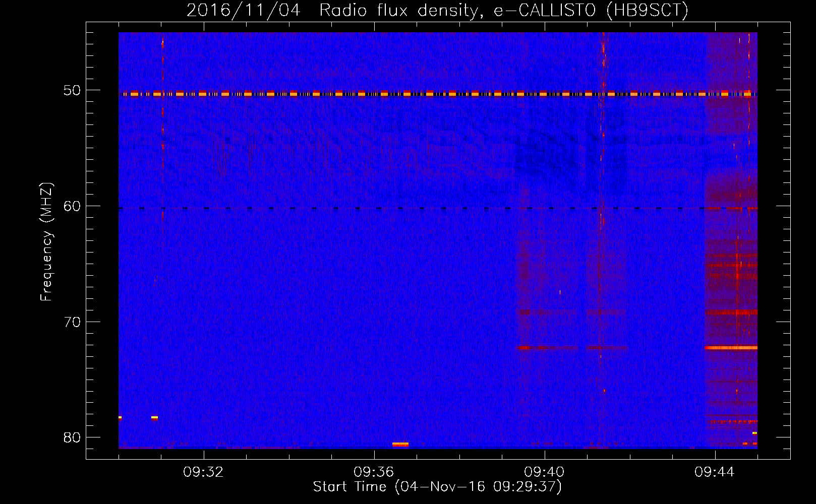Click the bright orange dashed line near 50 MHz

point(438,94)
